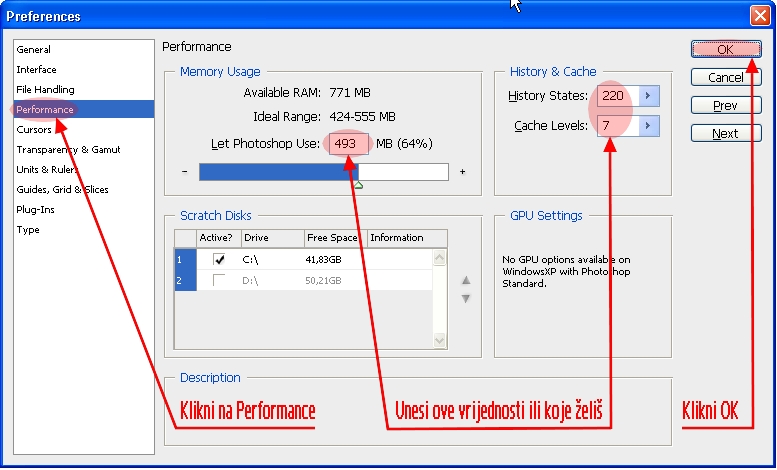The width and height of the screenshot is (777, 470).
Task: Open the Cursors preferences category
Action: click(x=34, y=129)
